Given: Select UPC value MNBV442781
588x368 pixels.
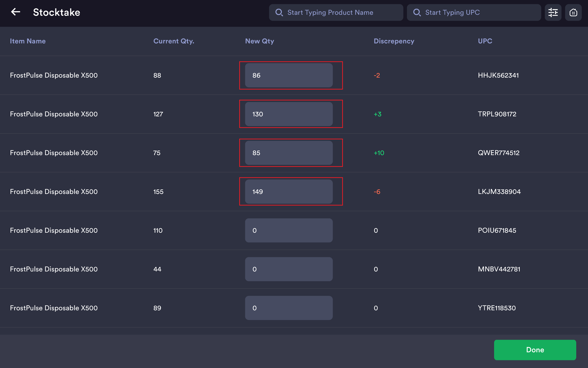Looking at the screenshot, I should click(499, 269).
